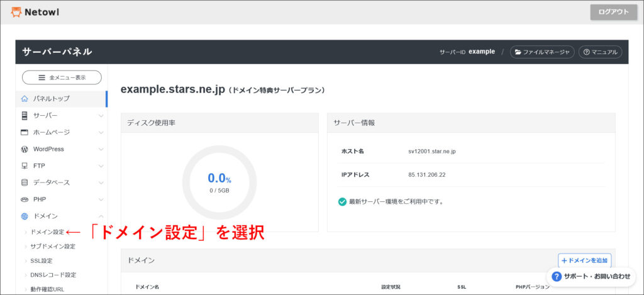
Task: Open ファイルマネージャ from header
Action: point(542,52)
